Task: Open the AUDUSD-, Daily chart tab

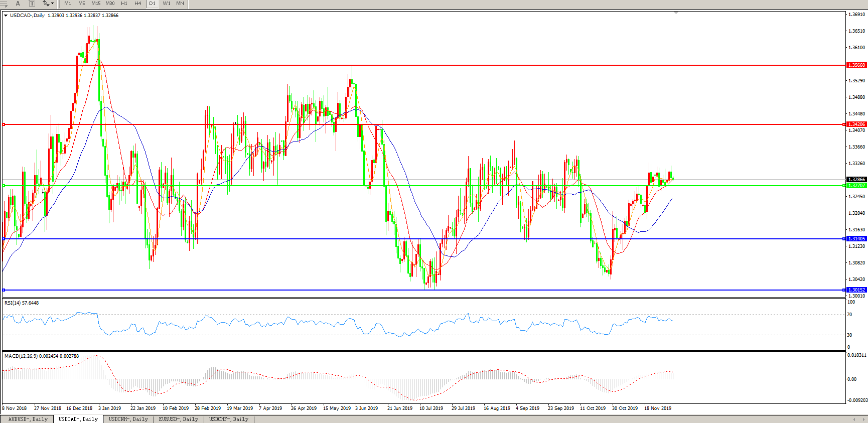Action: click(x=28, y=419)
